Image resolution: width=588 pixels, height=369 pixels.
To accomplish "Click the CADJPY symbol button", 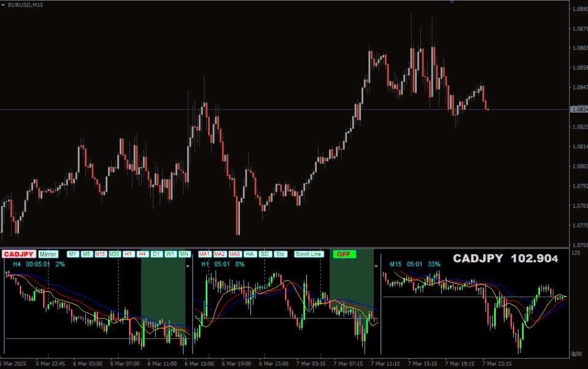I will pyautogui.click(x=18, y=254).
